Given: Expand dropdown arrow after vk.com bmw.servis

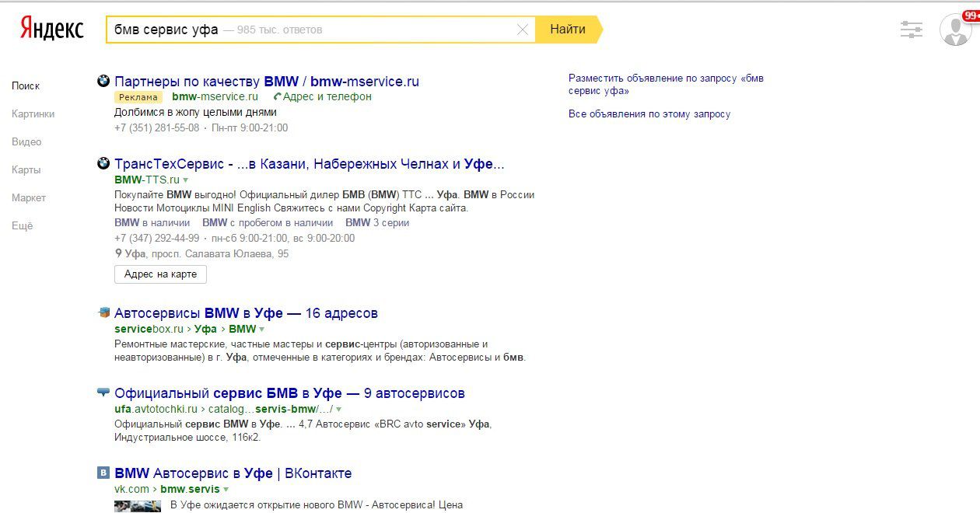Looking at the screenshot, I should tap(226, 490).
